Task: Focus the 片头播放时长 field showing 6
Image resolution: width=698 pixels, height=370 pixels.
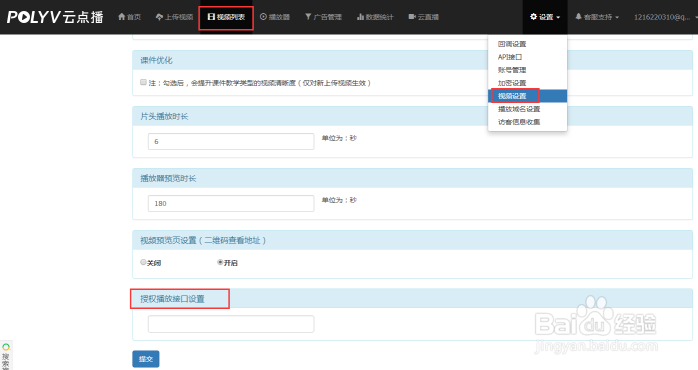Action: coord(231,142)
